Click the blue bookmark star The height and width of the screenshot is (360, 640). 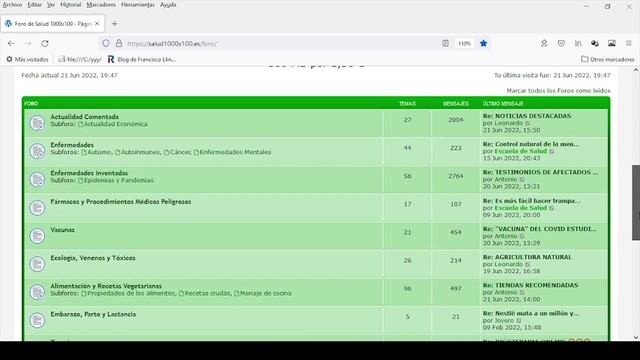[484, 43]
